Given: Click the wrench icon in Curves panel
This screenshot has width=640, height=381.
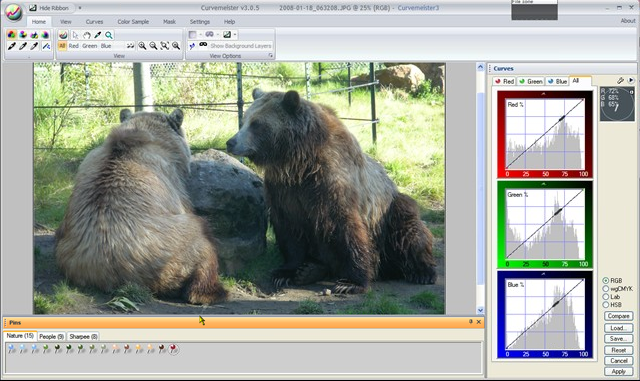Looking at the screenshot, I should click(x=620, y=81).
